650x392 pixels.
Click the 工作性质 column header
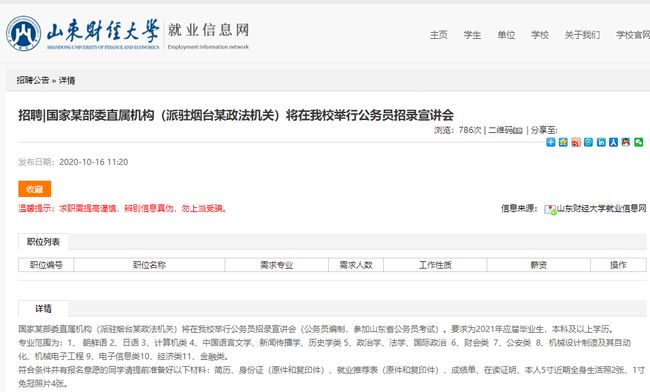point(435,265)
